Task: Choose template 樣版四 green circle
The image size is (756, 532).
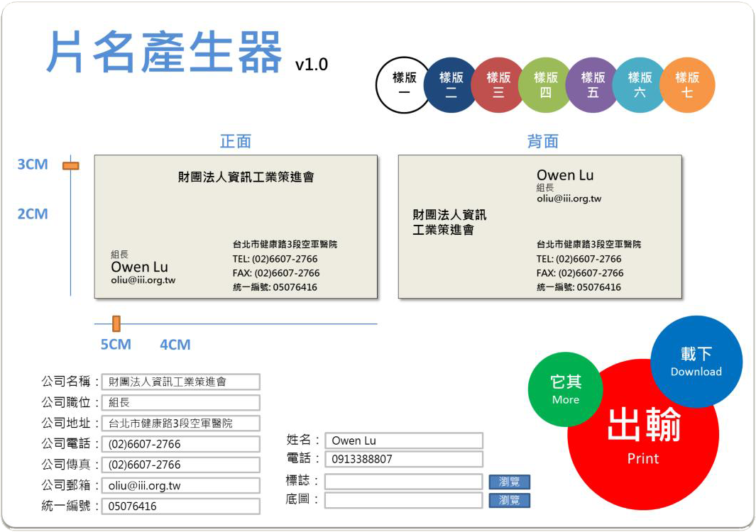Action: click(545, 85)
